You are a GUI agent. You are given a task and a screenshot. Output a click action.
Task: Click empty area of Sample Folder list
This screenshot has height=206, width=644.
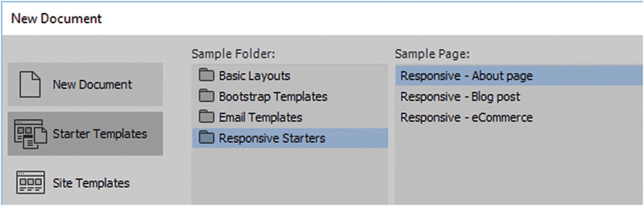pos(289,177)
